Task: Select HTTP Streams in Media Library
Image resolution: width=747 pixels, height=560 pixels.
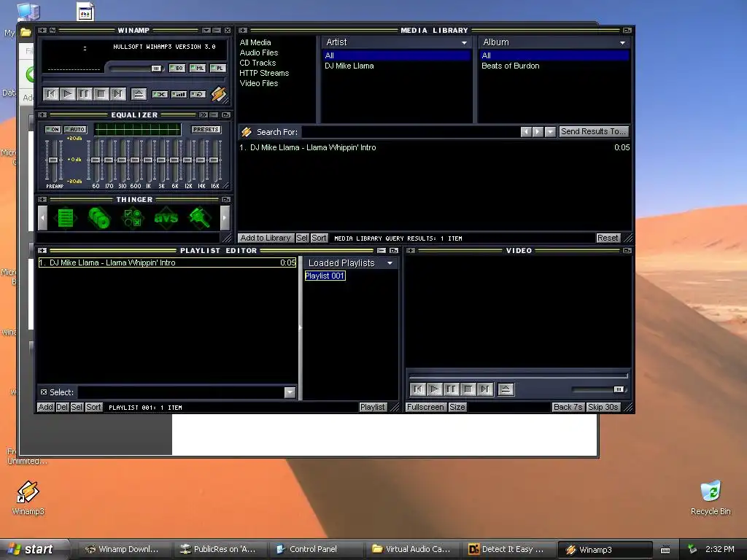Action: [x=264, y=73]
